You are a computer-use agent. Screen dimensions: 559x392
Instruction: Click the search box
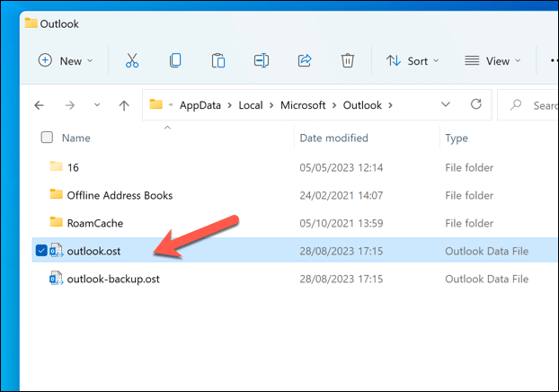coord(528,105)
